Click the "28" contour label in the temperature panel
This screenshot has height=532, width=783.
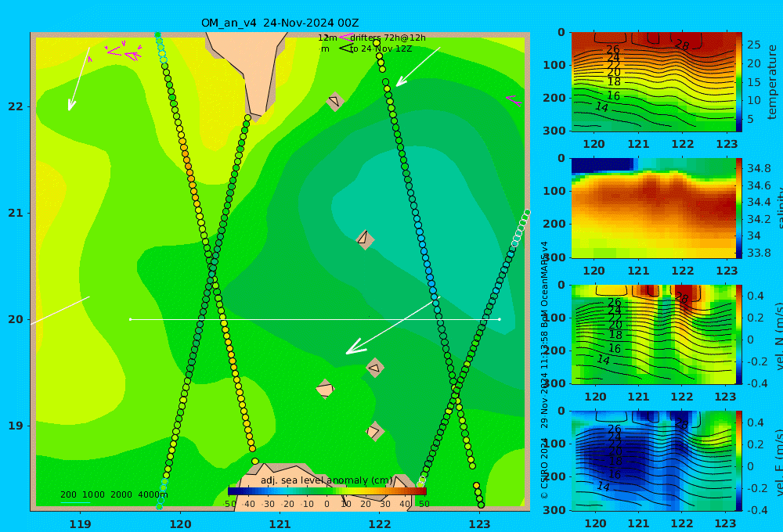(682, 45)
